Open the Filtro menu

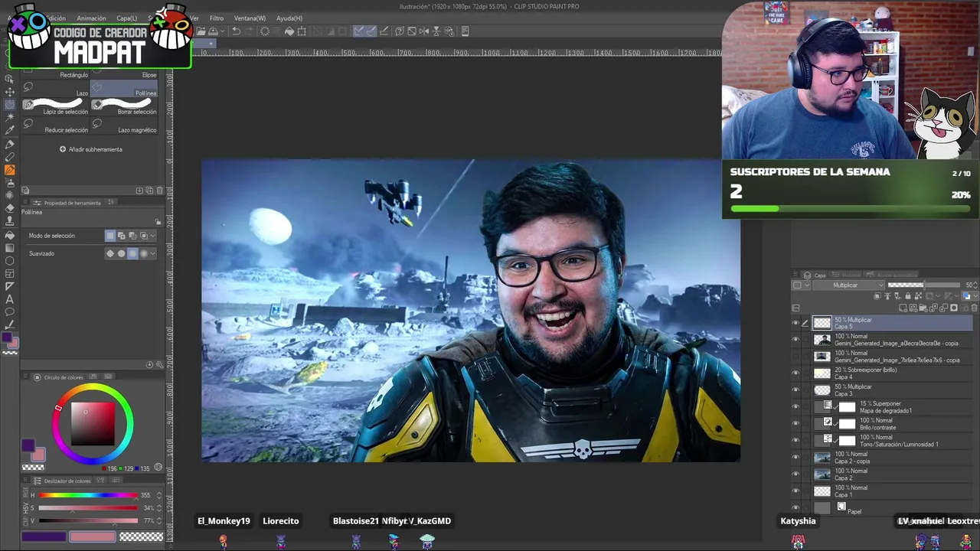point(217,18)
